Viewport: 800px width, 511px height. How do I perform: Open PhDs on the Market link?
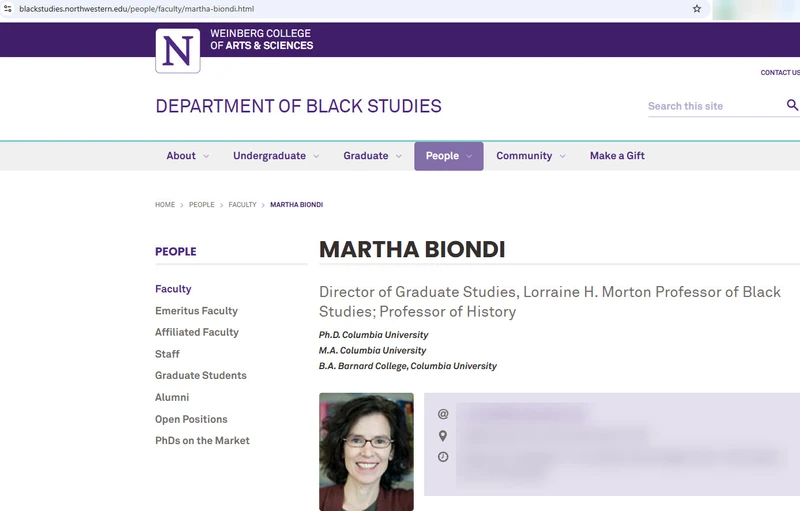203,441
